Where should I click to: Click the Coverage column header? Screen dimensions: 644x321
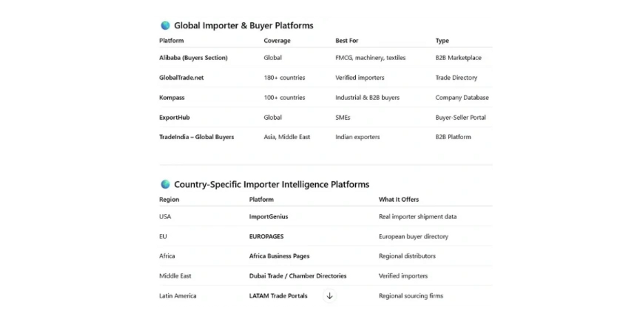click(x=277, y=40)
